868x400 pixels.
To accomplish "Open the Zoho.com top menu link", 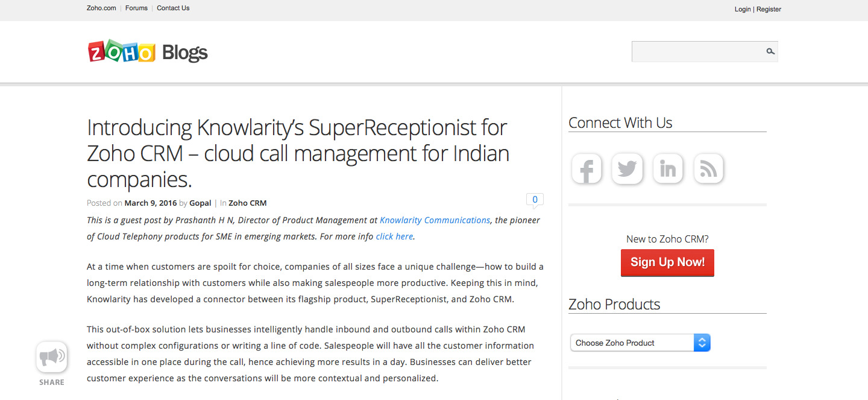I will pyautogui.click(x=101, y=8).
